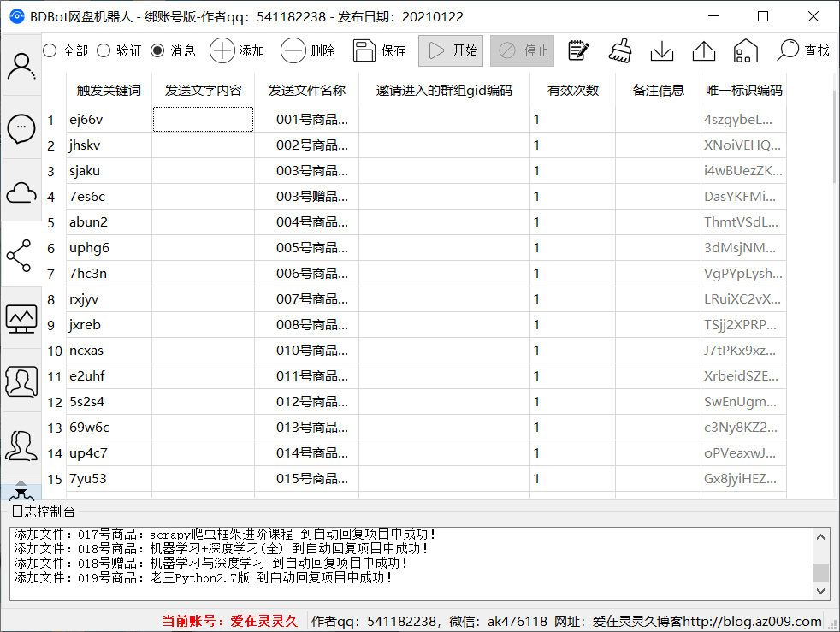Select the 验证 radio button
Image resolution: width=840 pixels, height=632 pixels.
104,50
